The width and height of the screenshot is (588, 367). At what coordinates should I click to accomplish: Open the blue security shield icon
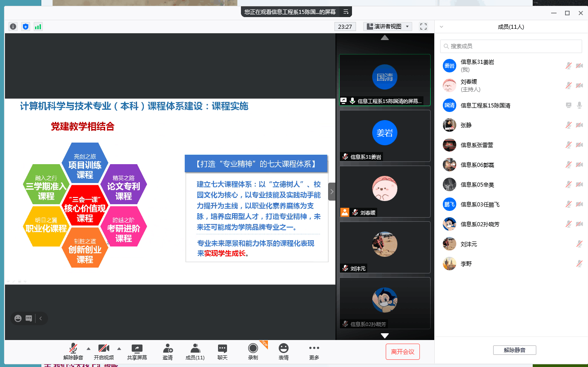26,27
